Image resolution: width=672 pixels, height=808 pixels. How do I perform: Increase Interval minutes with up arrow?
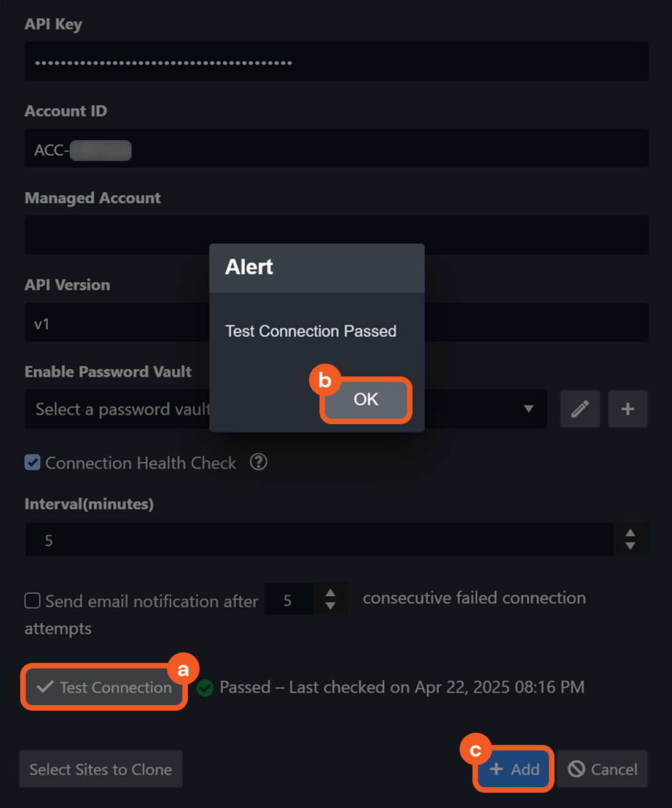(x=630, y=533)
